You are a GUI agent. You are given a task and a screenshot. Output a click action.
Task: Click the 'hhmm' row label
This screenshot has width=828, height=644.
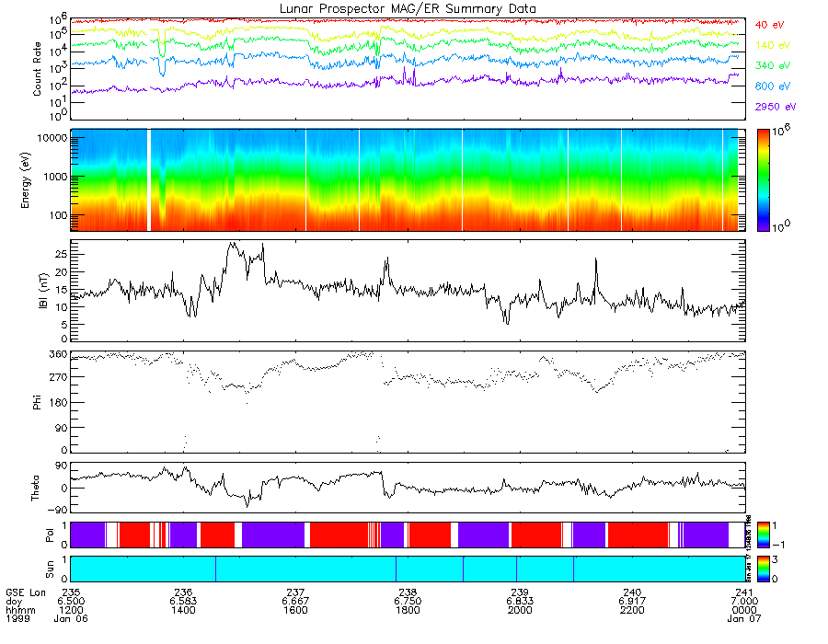20,610
